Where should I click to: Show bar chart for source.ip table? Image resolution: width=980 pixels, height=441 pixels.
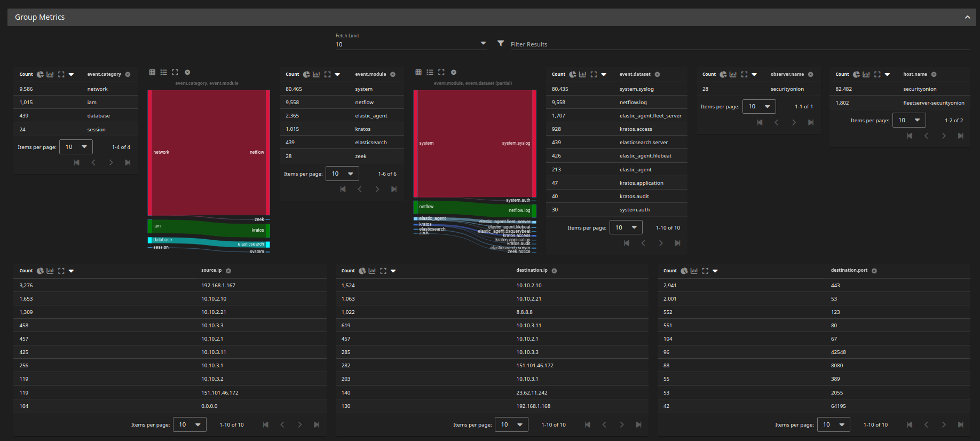pos(50,271)
